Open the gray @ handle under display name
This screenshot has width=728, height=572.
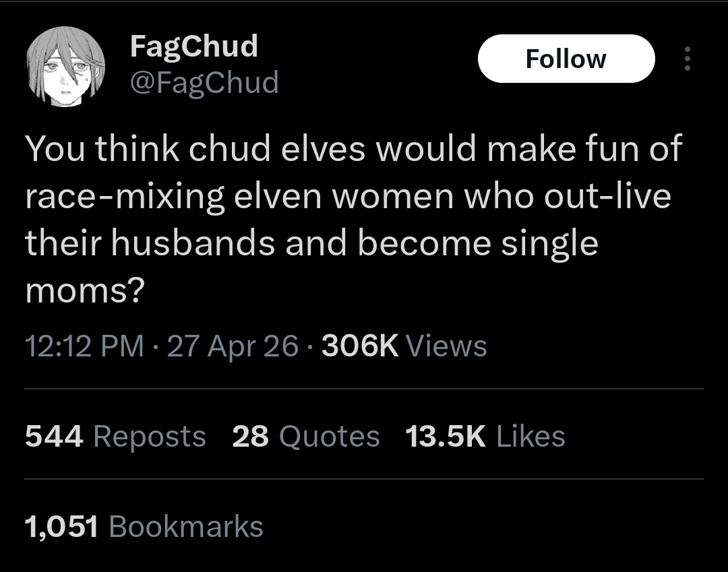204,83
